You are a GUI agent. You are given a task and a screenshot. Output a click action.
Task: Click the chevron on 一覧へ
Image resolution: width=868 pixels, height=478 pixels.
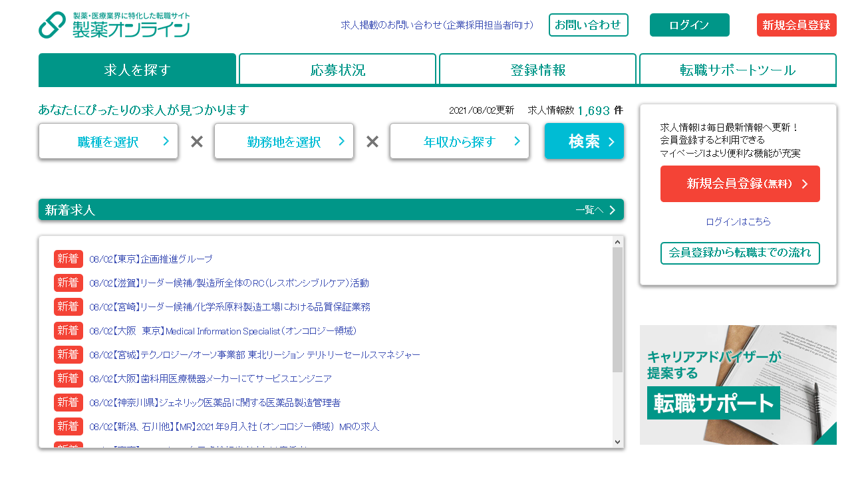[x=613, y=209]
